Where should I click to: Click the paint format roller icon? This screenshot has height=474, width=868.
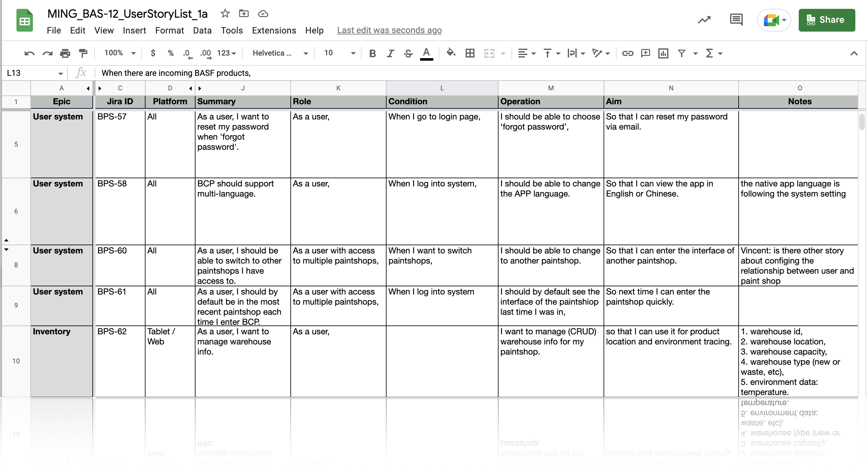click(83, 53)
